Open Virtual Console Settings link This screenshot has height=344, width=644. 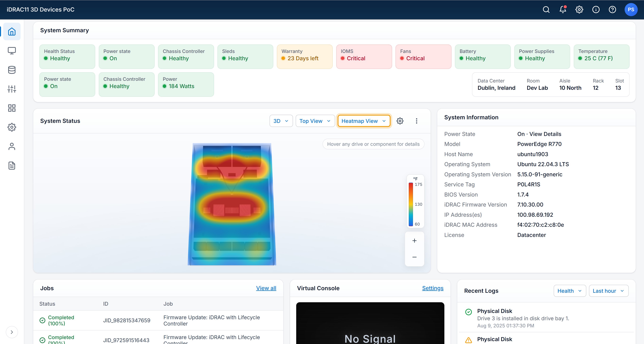433,288
